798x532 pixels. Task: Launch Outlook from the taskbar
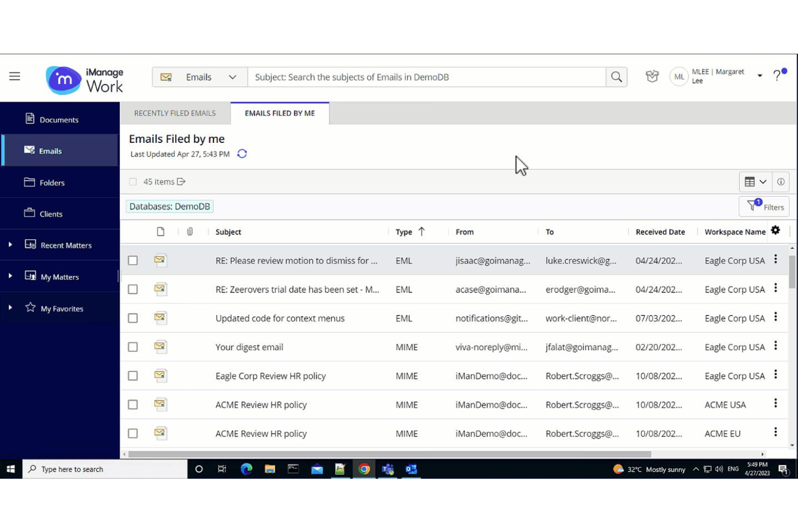[x=411, y=469]
